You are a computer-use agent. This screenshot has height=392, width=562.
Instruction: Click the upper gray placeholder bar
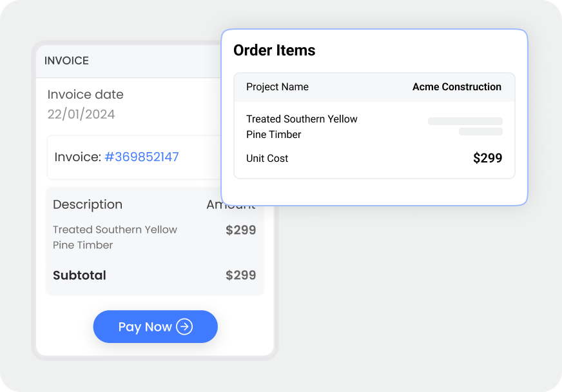465,121
